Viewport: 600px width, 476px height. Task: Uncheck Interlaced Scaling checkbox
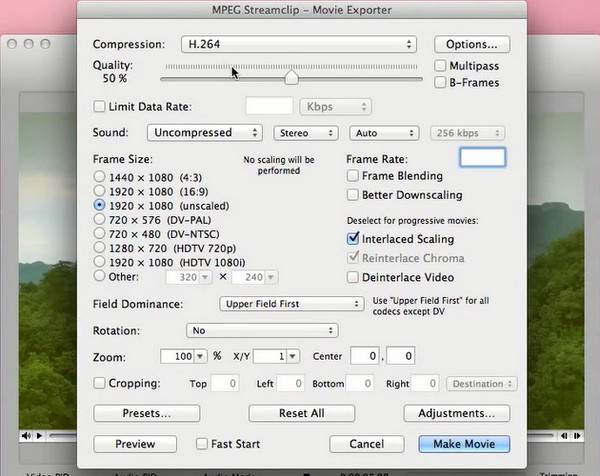pyautogui.click(x=352, y=239)
